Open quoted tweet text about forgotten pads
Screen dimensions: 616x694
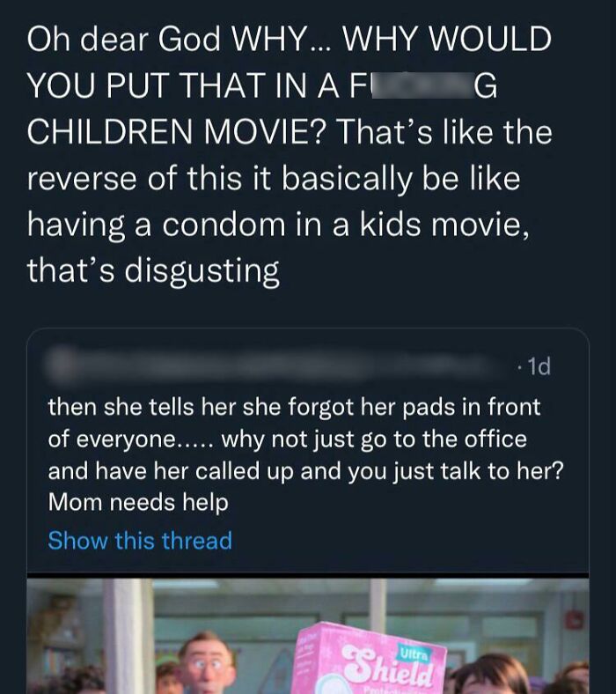pyautogui.click(x=305, y=454)
